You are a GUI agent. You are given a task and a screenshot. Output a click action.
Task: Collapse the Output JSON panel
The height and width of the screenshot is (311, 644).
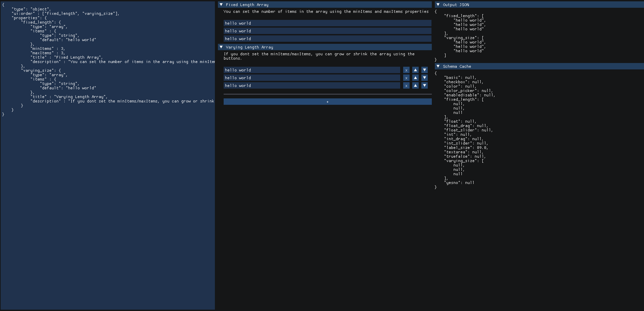539,5
